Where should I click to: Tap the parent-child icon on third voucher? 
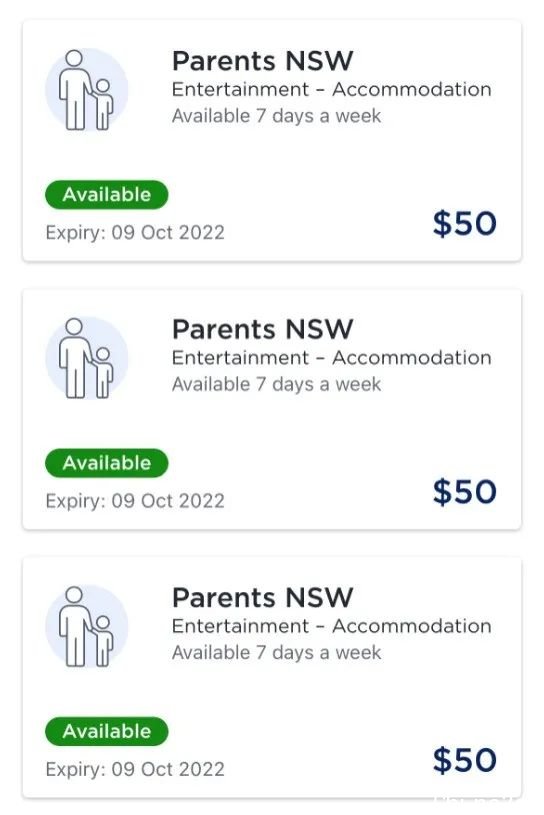[86, 626]
